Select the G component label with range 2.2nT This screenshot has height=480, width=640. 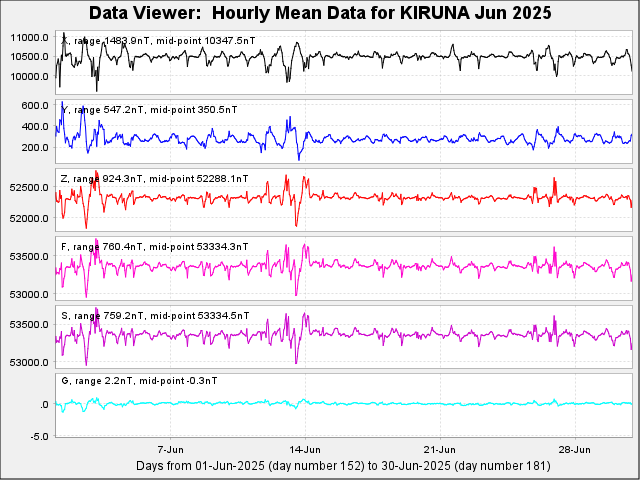pos(139,381)
